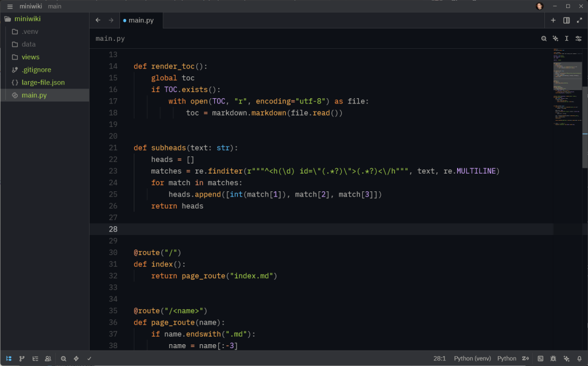Viewport: 588px width, 366px height.
Task: Toggle the notification bell panel
Action: point(578,358)
